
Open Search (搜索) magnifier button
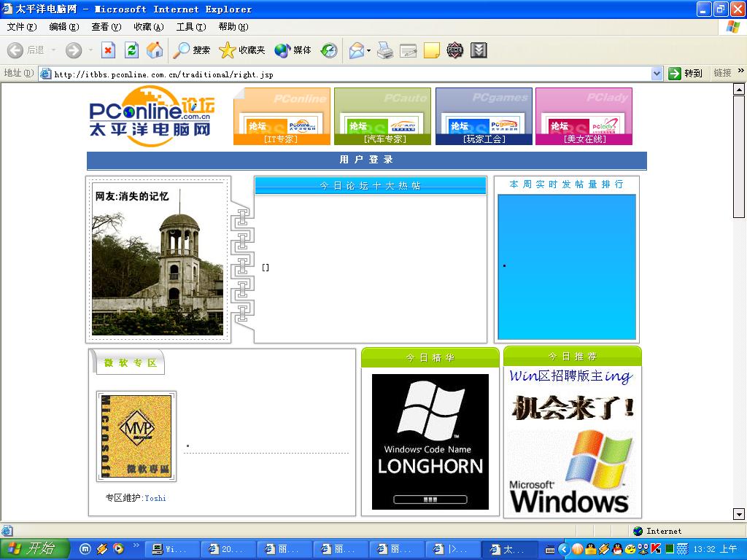(x=191, y=50)
